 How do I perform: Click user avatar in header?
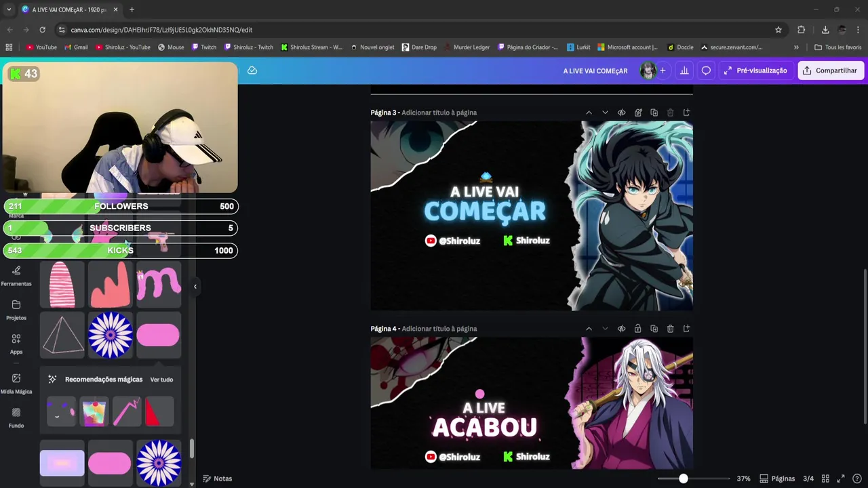click(x=648, y=70)
